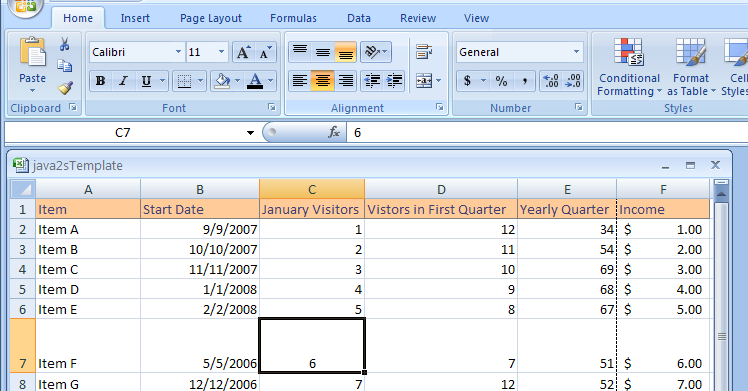
Task: Expand the Paste options arrow
Action: (32, 91)
